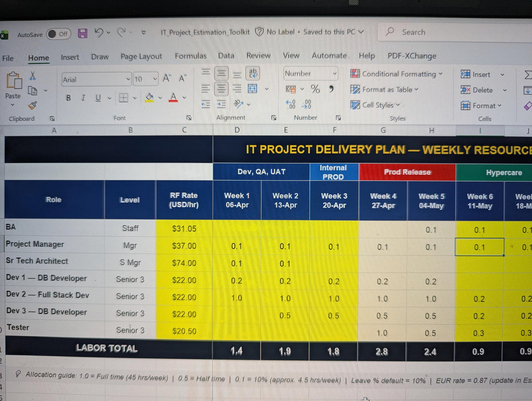Expand the Font Color dropdown arrow

tap(184, 98)
